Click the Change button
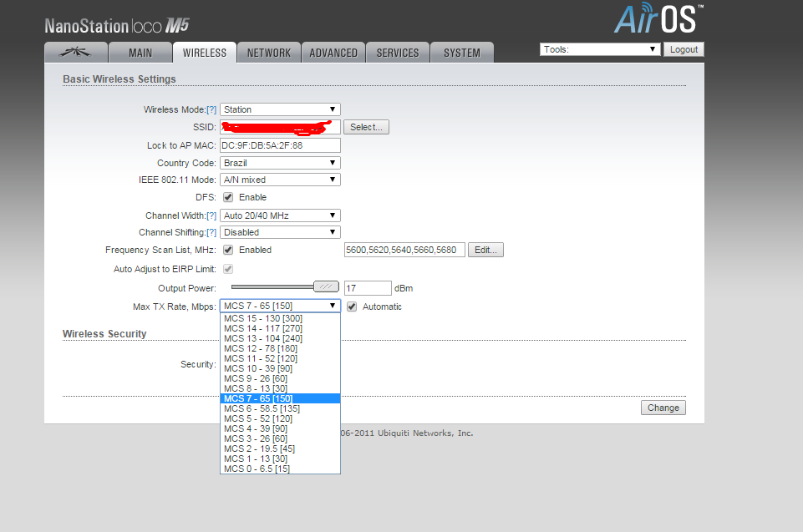The height and width of the screenshot is (532, 803). point(663,408)
